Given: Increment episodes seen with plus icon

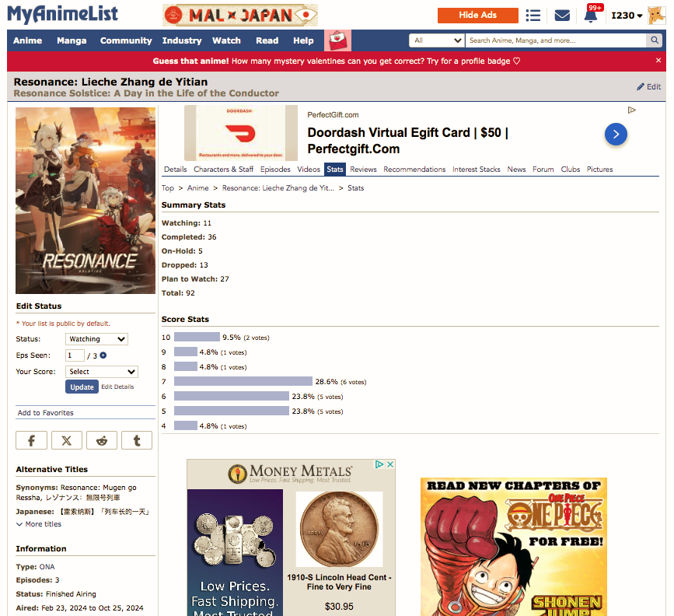Looking at the screenshot, I should tap(103, 355).
